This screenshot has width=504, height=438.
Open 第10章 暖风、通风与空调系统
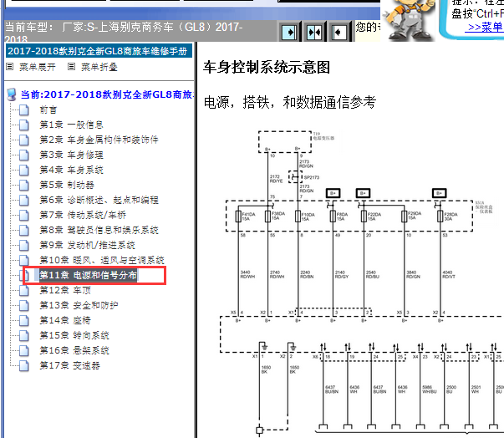102,260
